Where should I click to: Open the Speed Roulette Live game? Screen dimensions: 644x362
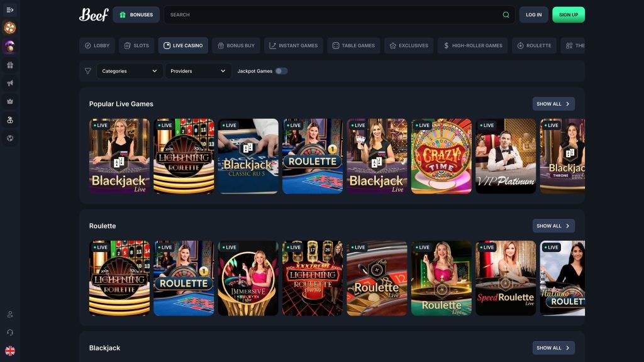506,278
